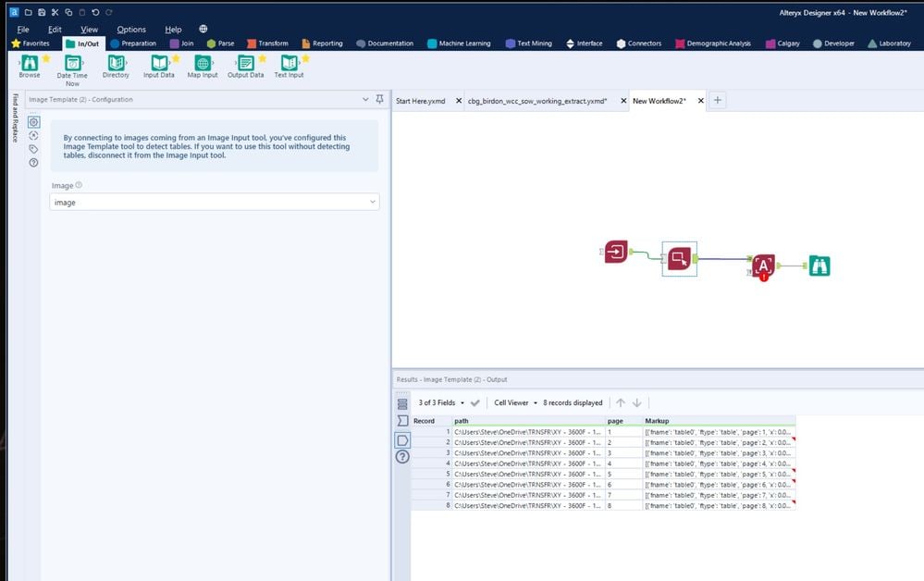This screenshot has height=581, width=924.
Task: Click the Markup cell in record 3
Action: pos(719,453)
